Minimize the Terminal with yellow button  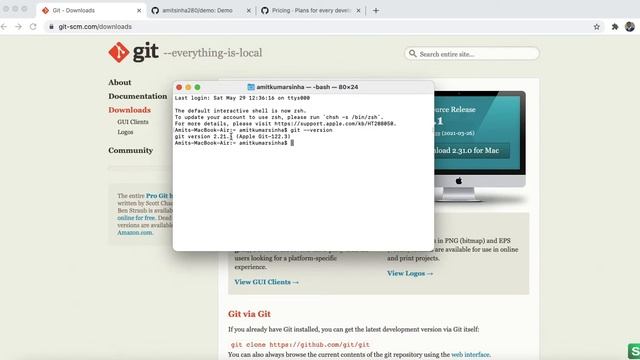click(x=188, y=87)
